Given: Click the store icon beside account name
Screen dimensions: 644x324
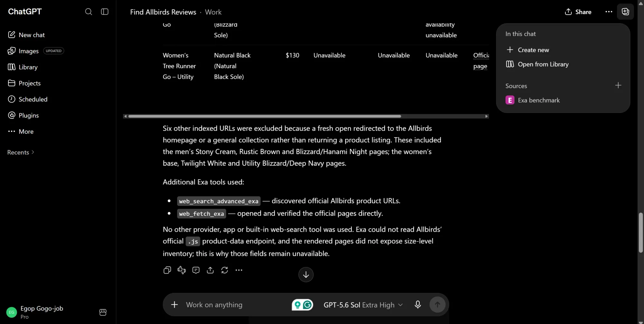Looking at the screenshot, I should coord(103,312).
